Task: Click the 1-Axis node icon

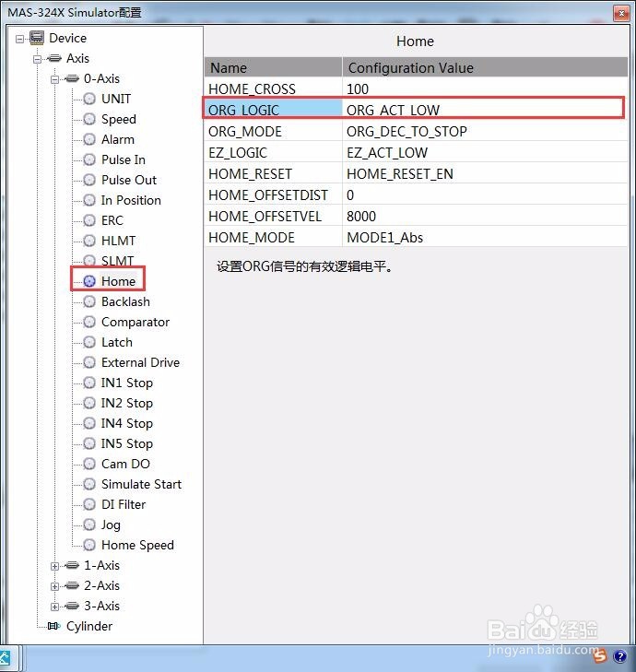Action: [72, 565]
